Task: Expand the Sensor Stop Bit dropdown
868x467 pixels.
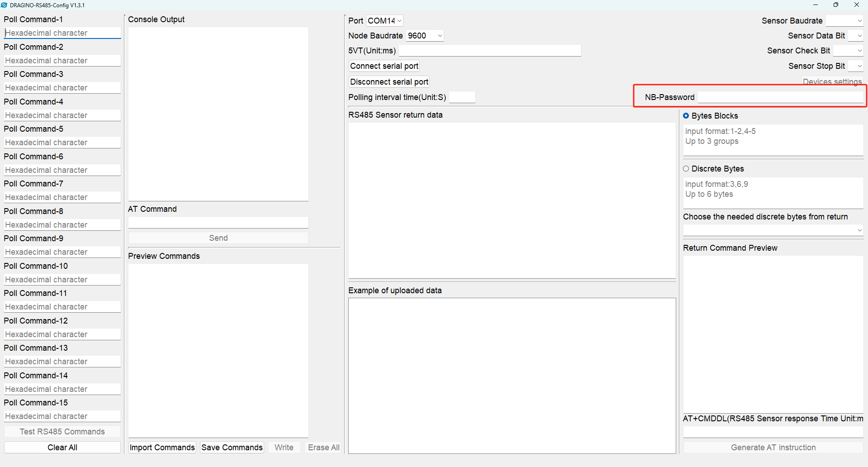Action: tap(856, 66)
